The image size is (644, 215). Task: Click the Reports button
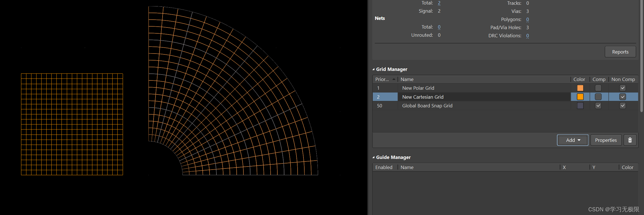tap(620, 52)
